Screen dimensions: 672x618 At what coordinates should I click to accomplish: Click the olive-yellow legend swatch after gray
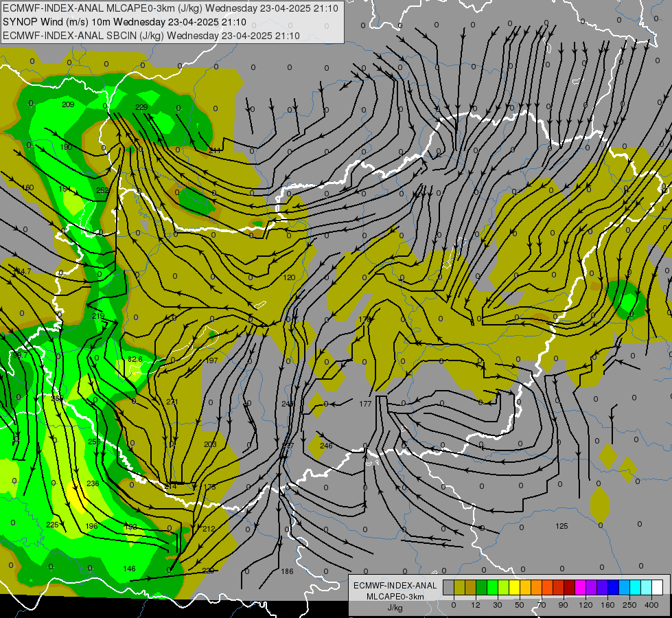coord(460,587)
